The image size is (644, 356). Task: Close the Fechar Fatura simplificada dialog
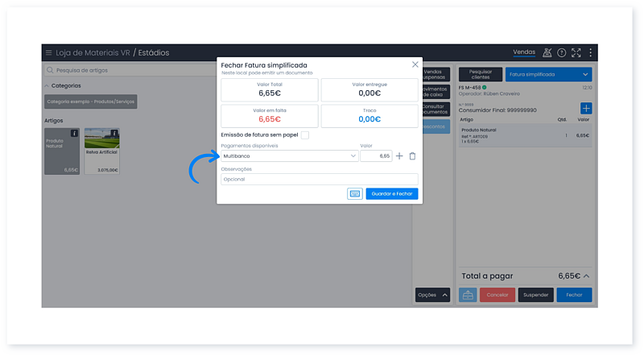[x=415, y=64]
